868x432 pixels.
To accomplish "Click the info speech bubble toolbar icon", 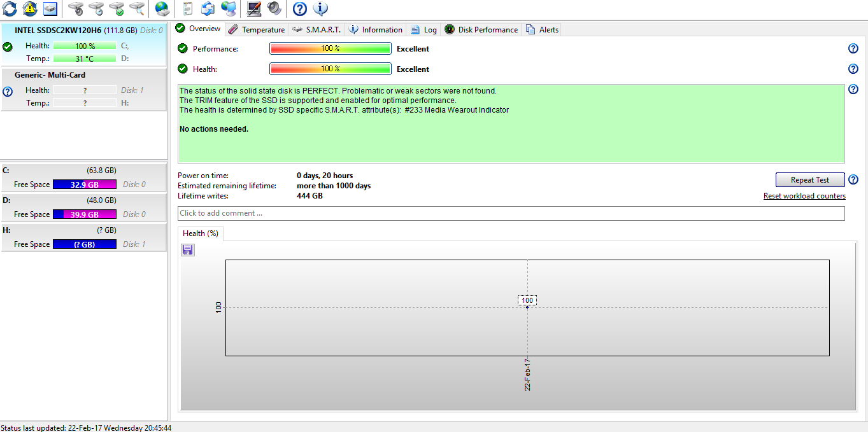I will pos(320,9).
